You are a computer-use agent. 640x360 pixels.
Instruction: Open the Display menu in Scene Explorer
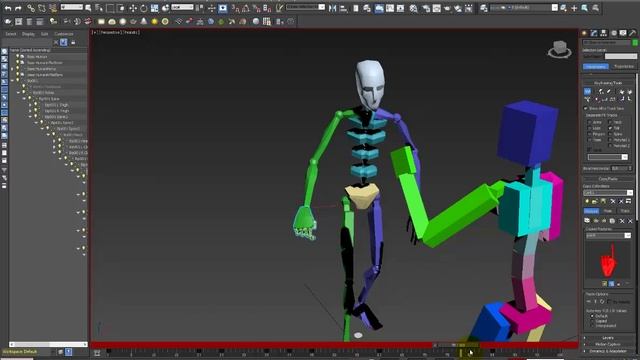tap(28, 34)
